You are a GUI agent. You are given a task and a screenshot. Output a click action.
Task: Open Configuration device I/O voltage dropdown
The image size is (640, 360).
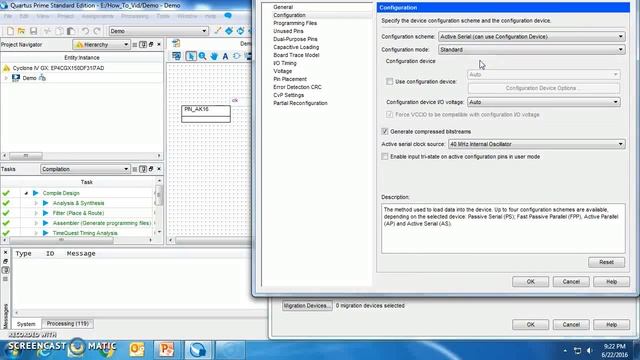point(544,102)
